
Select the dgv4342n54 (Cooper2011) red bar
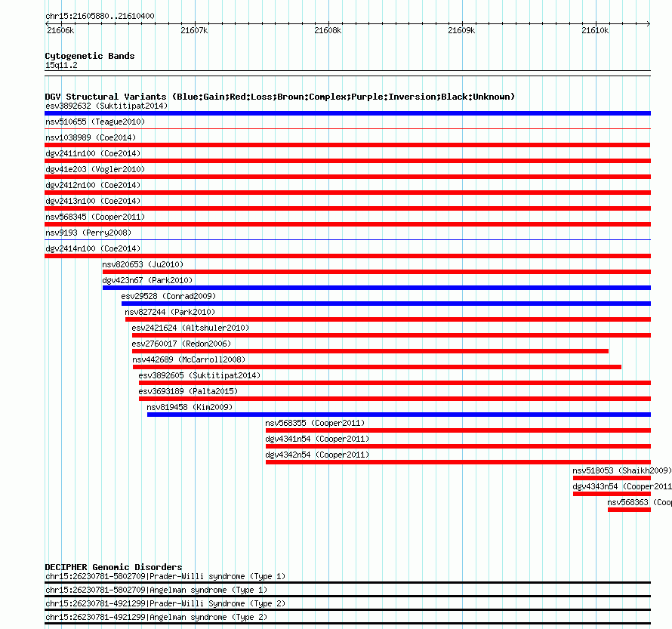pos(458,462)
